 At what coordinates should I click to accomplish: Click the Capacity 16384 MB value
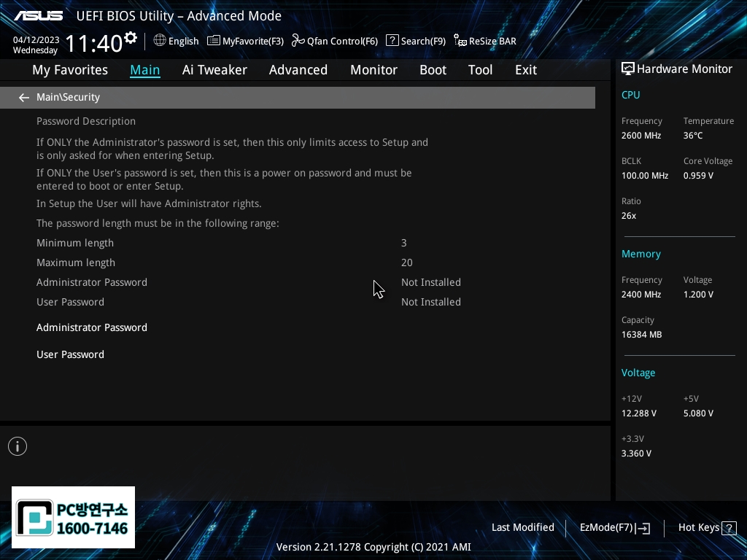[x=641, y=335]
